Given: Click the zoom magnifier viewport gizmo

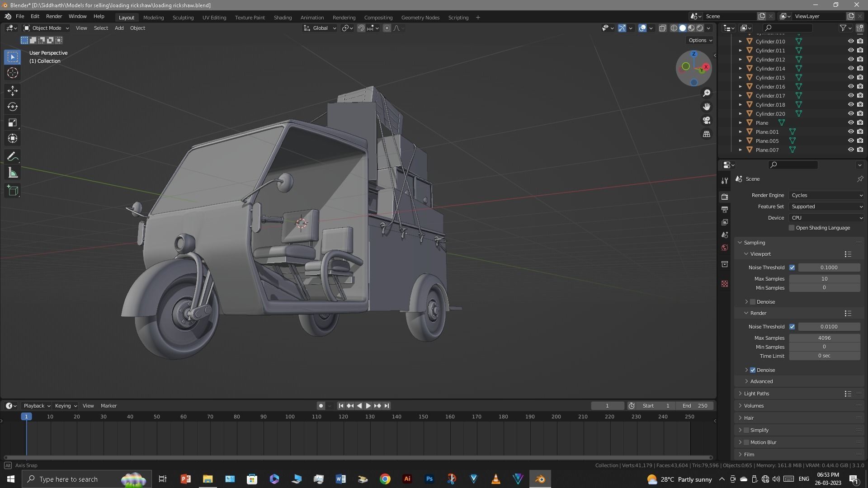Looking at the screenshot, I should tap(707, 93).
